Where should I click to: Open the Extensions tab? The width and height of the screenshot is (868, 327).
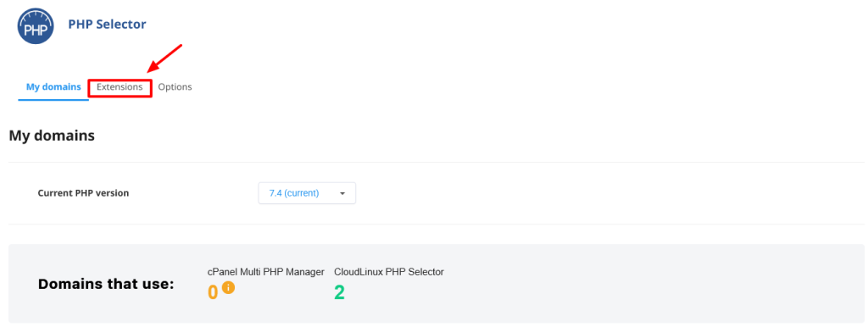[120, 87]
